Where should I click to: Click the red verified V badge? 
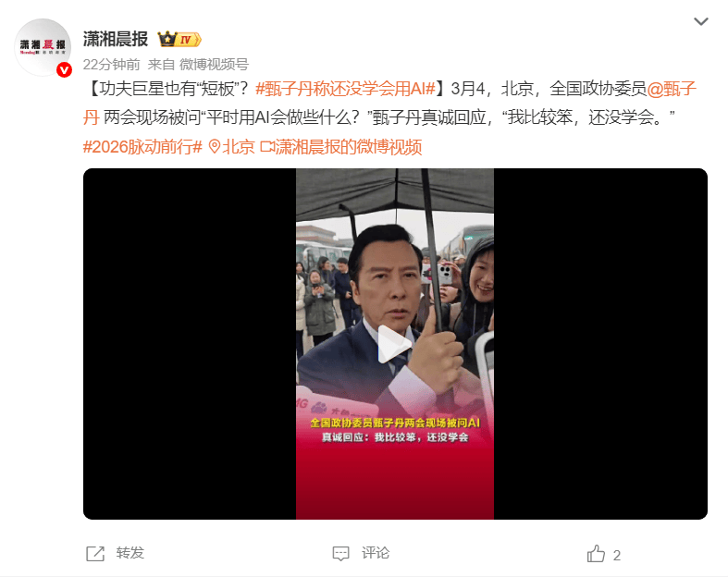(64, 70)
